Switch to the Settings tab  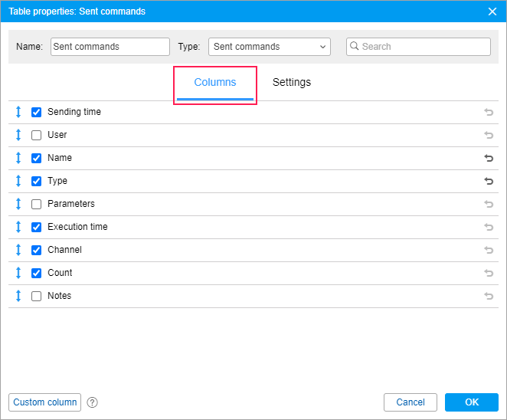point(292,83)
